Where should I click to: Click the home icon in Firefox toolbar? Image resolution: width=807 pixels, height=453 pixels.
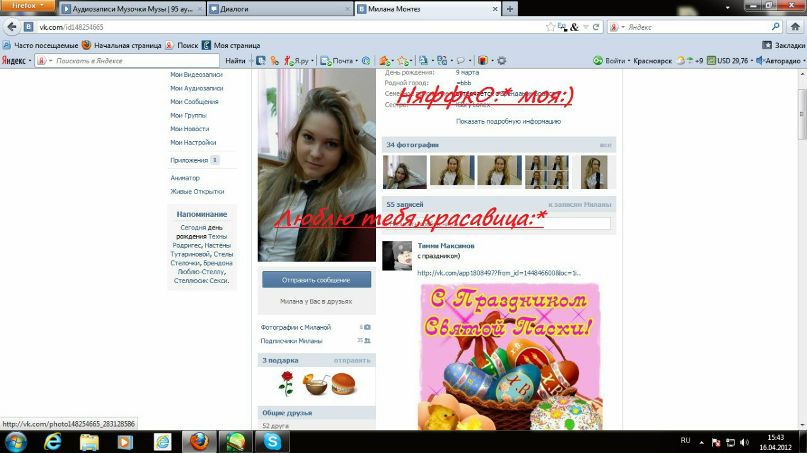tap(795, 26)
